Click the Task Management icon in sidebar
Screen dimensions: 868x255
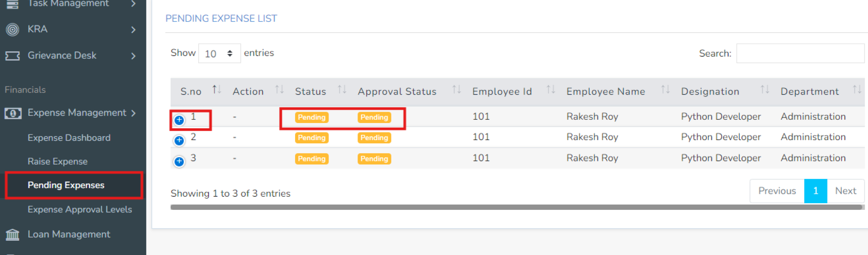[x=13, y=4]
